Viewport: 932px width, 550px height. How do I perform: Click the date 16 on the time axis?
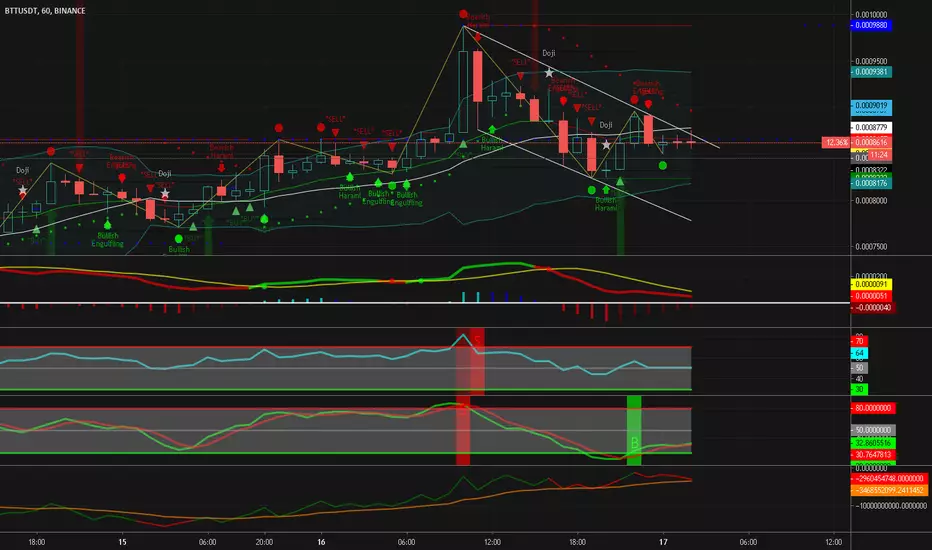[321, 542]
